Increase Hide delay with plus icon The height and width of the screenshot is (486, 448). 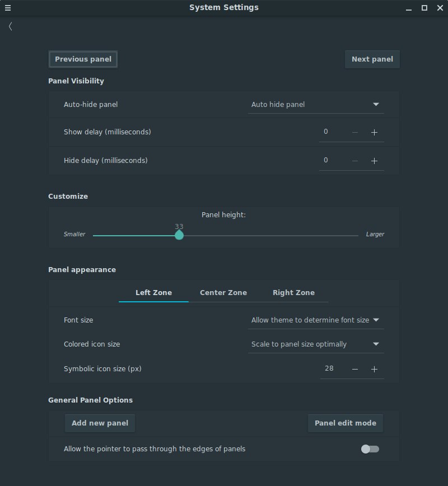tap(374, 161)
